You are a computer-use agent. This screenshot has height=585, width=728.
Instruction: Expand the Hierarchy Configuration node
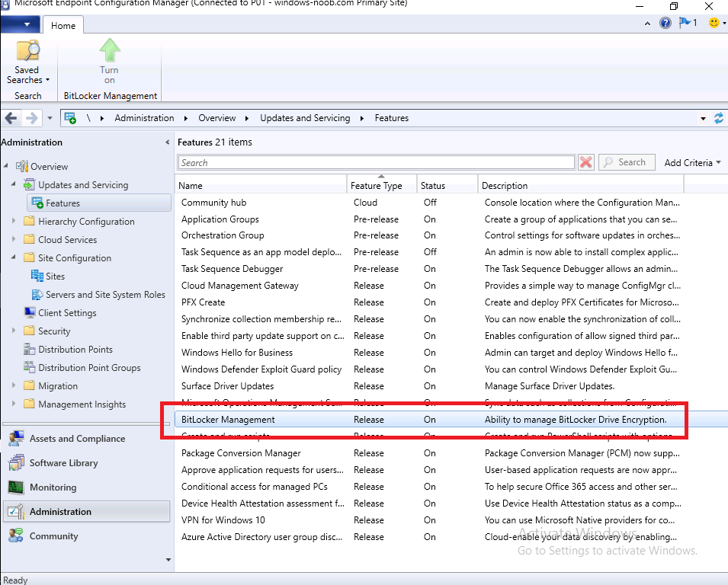point(14,221)
